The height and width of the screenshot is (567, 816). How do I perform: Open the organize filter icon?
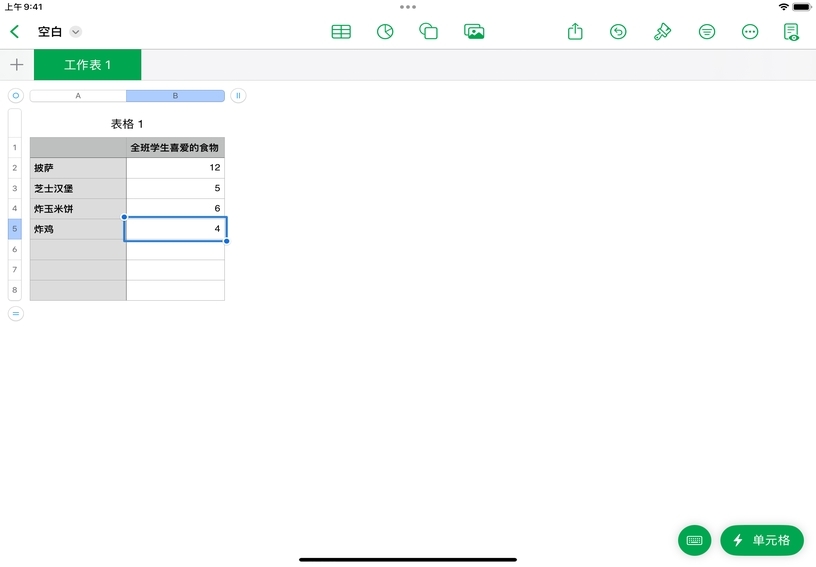click(x=707, y=32)
